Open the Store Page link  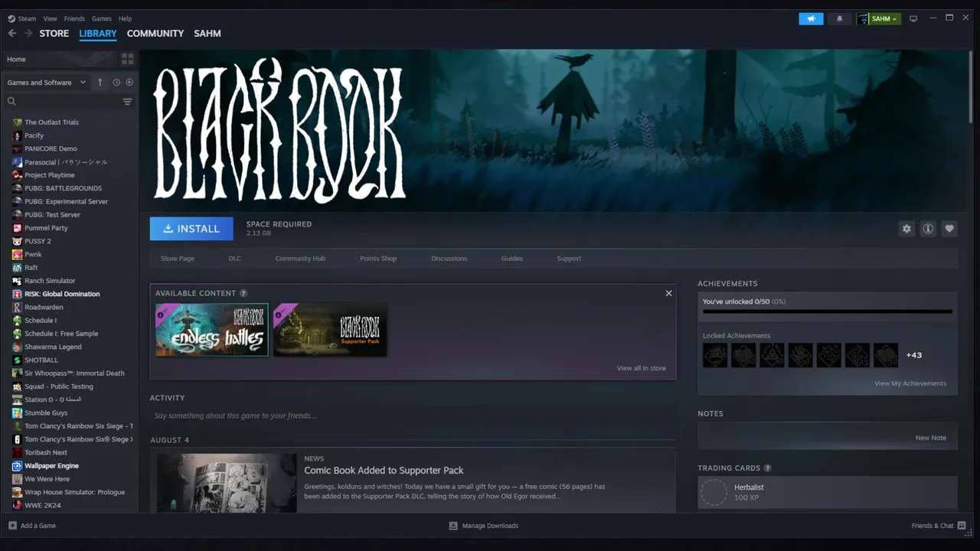click(x=178, y=259)
